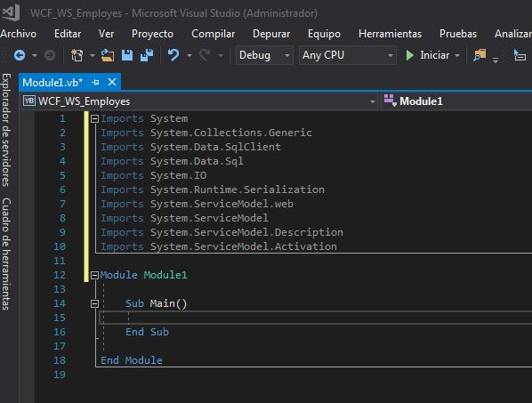Open the Debug configuration dropdown
Image resolution: width=532 pixels, height=403 pixels.
coord(264,55)
